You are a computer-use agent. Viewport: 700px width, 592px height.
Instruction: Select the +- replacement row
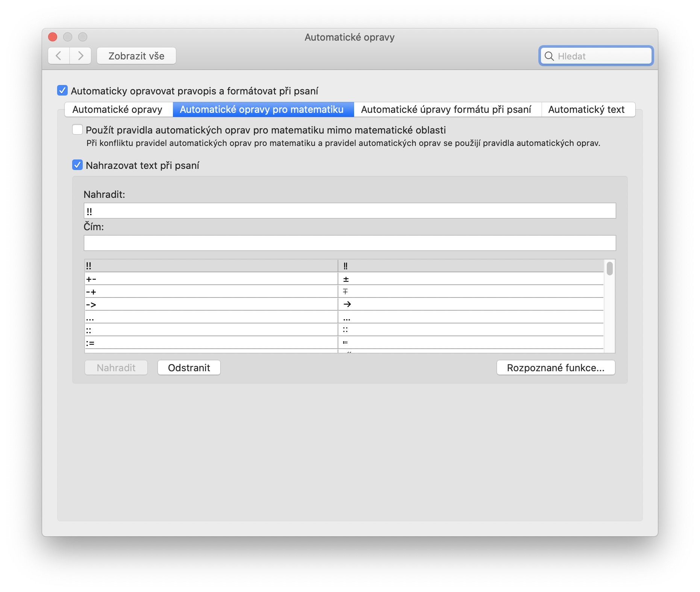(211, 279)
